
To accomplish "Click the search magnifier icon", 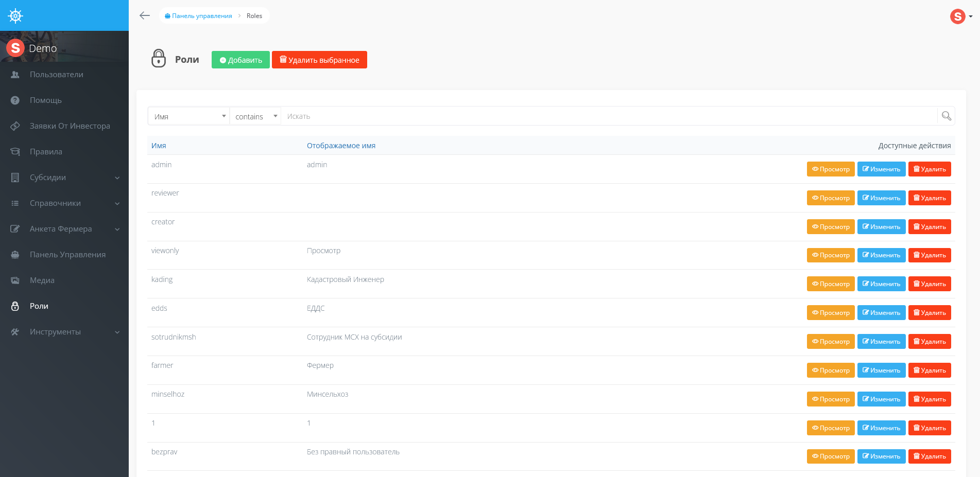I will click(x=946, y=116).
